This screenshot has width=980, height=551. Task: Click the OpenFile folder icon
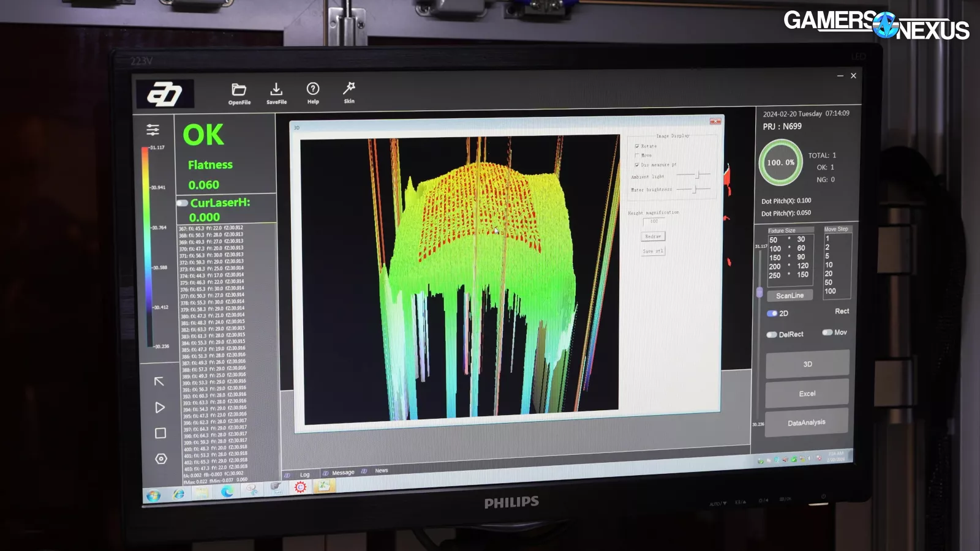click(x=239, y=90)
